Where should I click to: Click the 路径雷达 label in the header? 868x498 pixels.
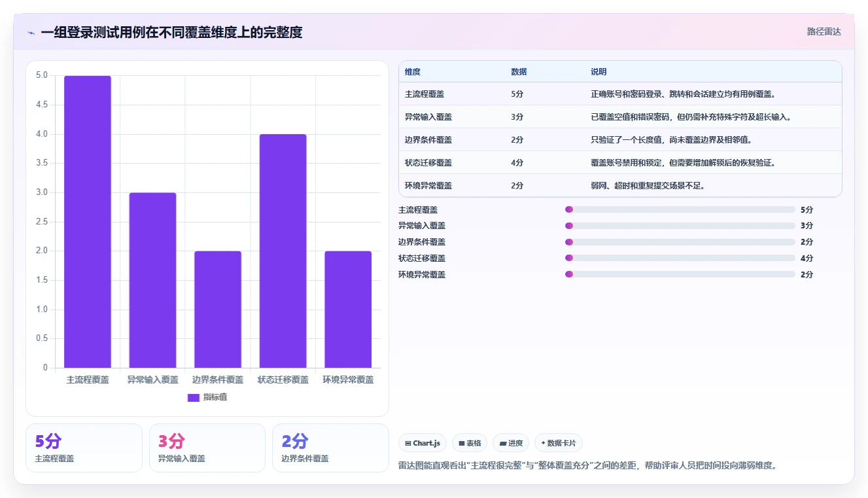pos(824,31)
